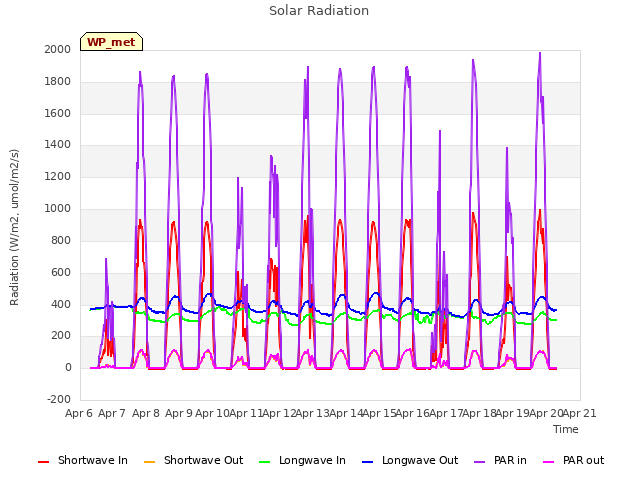Click the Apr 14 x-axis label
Viewport: 640px width, 480px height.
[346, 413]
